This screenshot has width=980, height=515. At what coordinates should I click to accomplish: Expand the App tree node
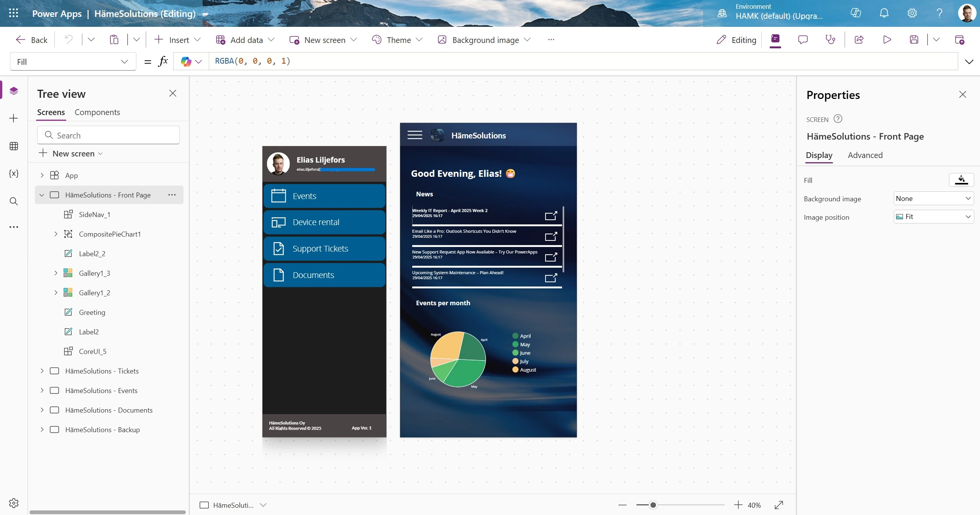coord(42,175)
